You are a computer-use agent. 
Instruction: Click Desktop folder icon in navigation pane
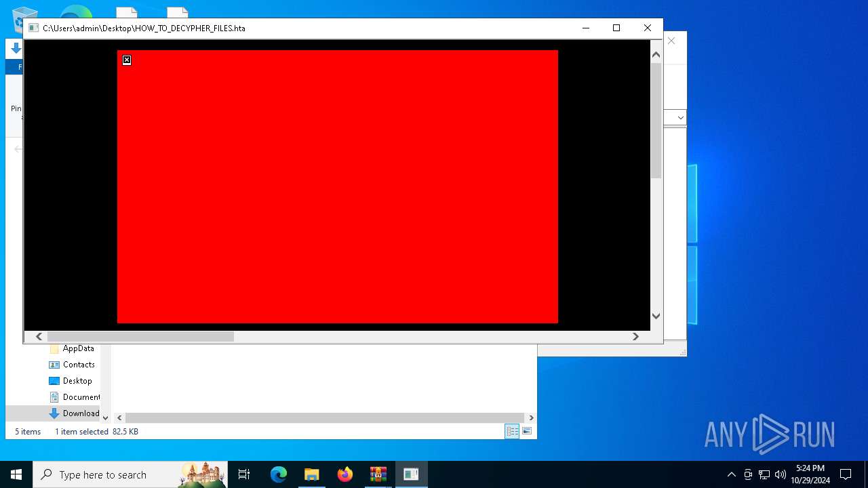[54, 381]
